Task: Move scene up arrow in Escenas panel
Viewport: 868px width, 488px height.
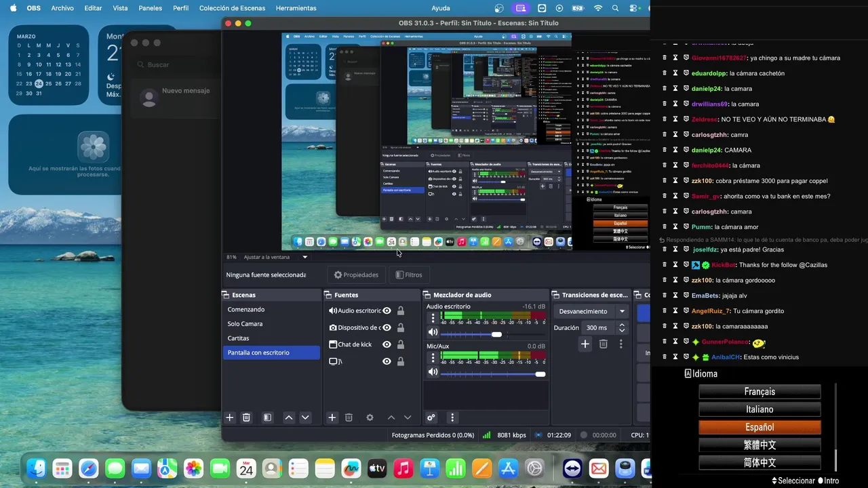Action: point(289,418)
